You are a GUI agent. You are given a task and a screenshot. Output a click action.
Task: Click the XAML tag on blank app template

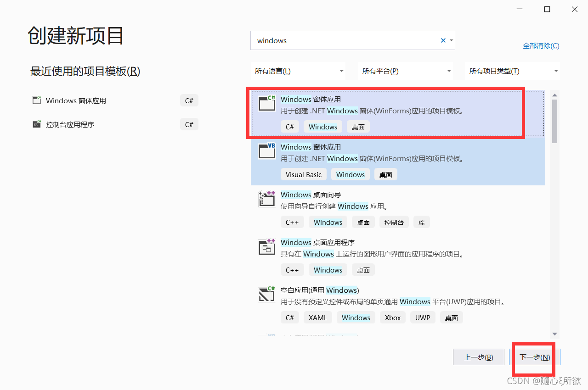coord(318,318)
